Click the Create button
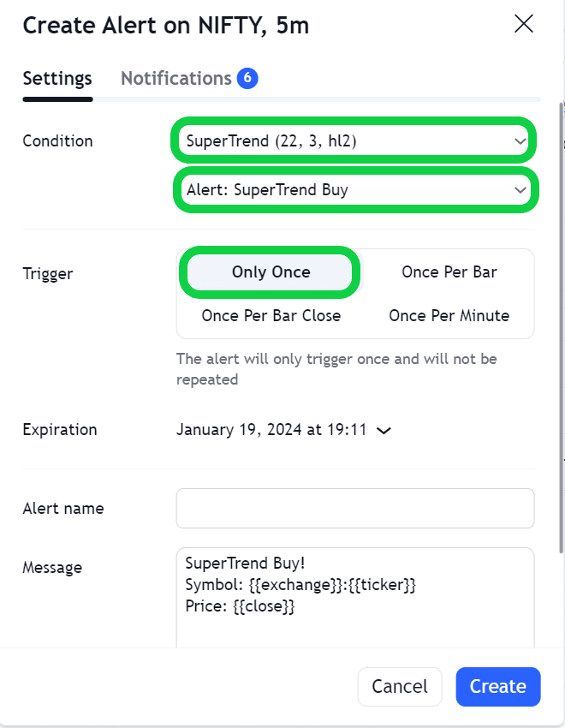Screen dimensions: 565x728 [497, 687]
